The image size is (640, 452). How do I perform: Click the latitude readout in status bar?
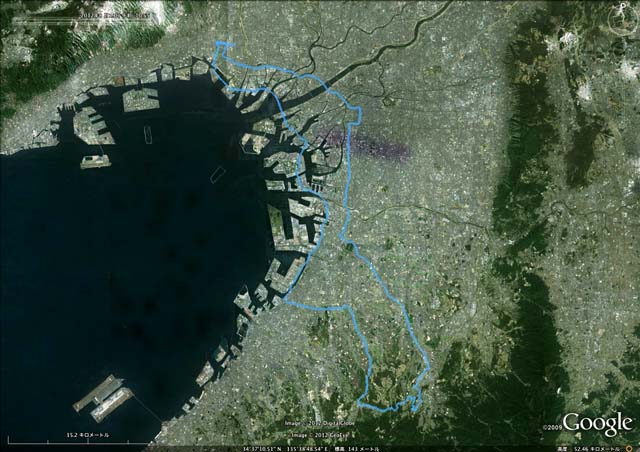262,449
